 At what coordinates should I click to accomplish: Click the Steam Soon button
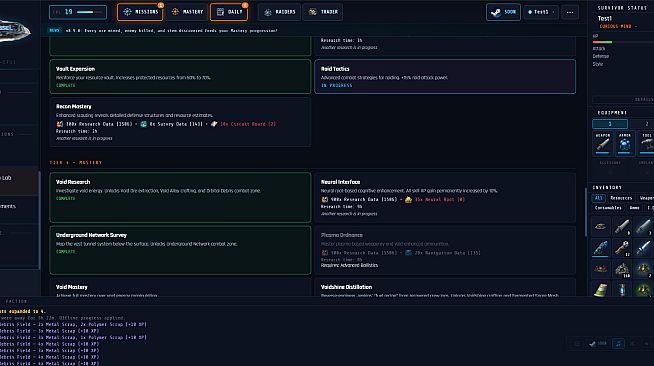pos(503,12)
